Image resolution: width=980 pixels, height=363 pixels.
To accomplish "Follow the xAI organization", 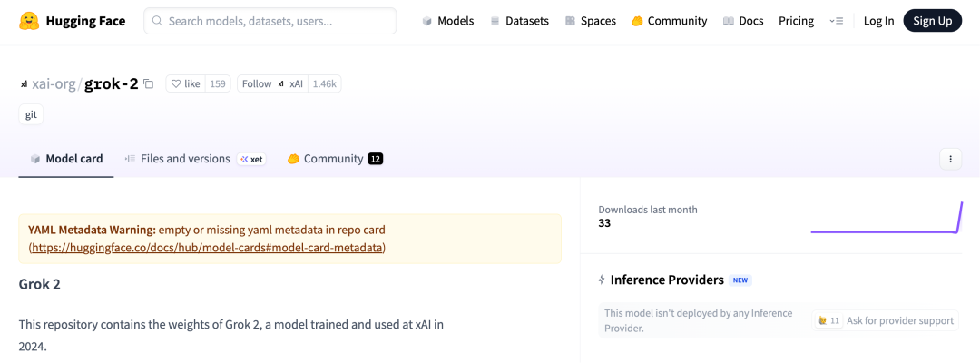I will point(272,83).
